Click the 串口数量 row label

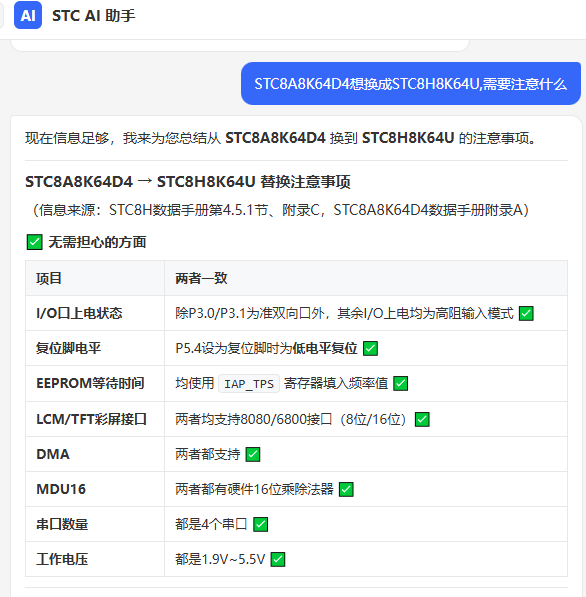[x=62, y=524]
